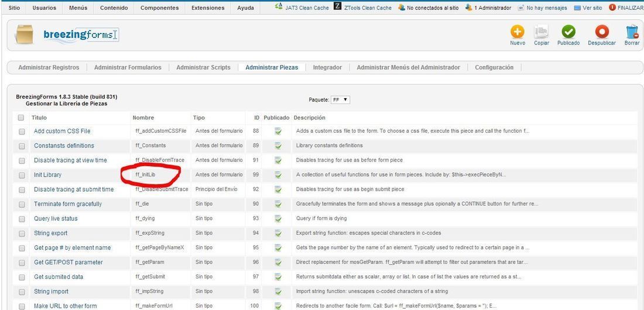Screen dimensions: 644x310
Task: Switch to Administrar Menús del Administrador tab
Action: click(x=408, y=67)
